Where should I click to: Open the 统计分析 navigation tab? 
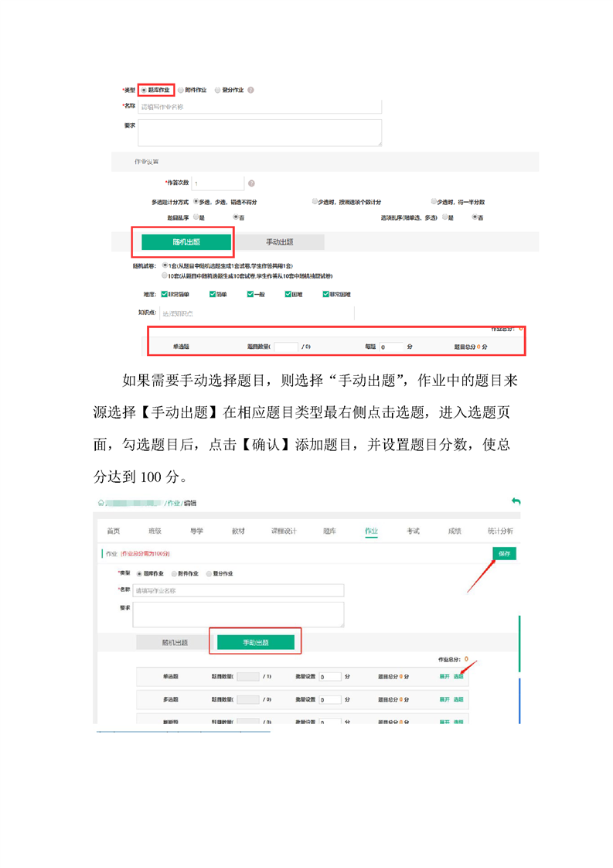coord(500,531)
